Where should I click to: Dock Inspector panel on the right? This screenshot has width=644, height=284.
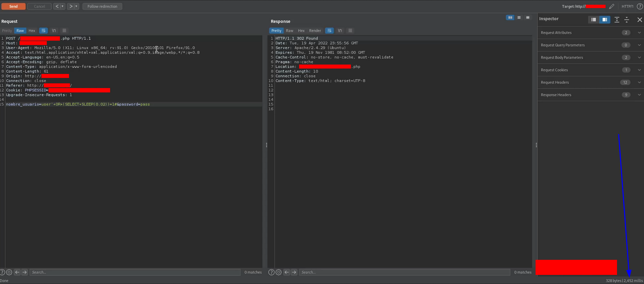point(604,20)
